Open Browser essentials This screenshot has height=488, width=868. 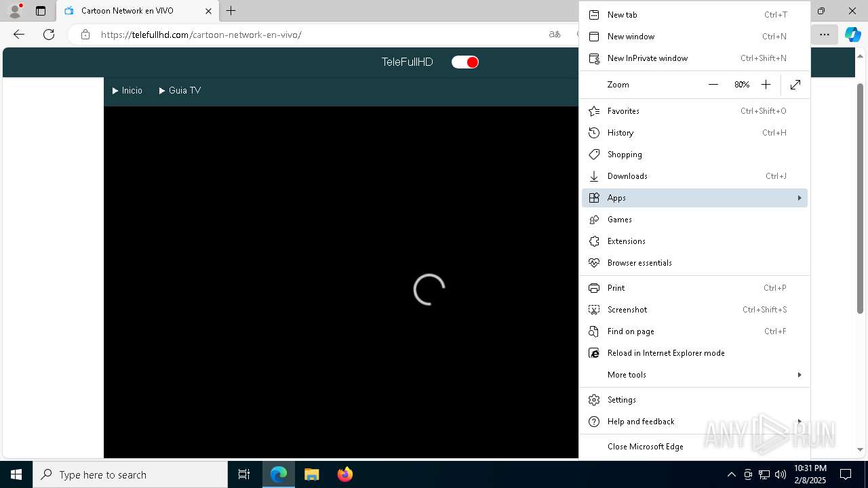click(x=694, y=263)
